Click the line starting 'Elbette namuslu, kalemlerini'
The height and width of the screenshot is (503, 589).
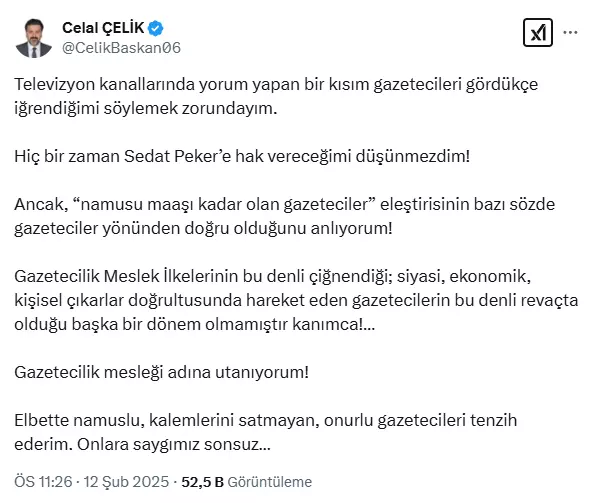(266, 420)
